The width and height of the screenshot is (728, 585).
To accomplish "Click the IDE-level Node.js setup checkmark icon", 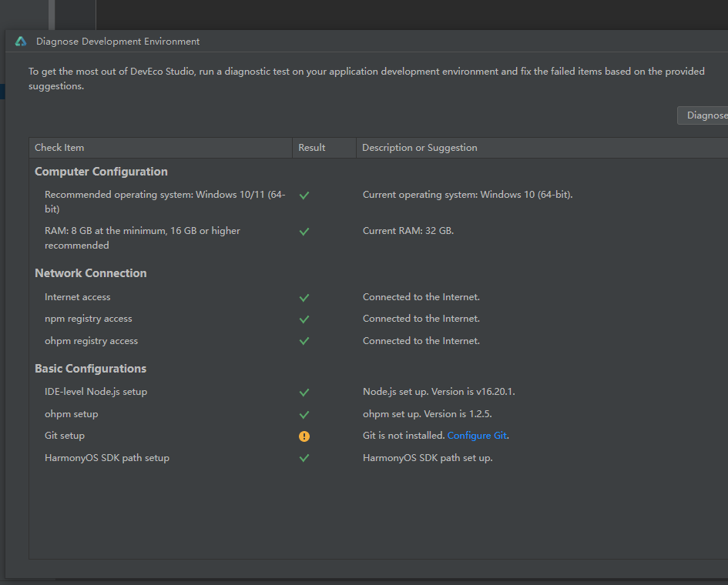I will tap(304, 393).
